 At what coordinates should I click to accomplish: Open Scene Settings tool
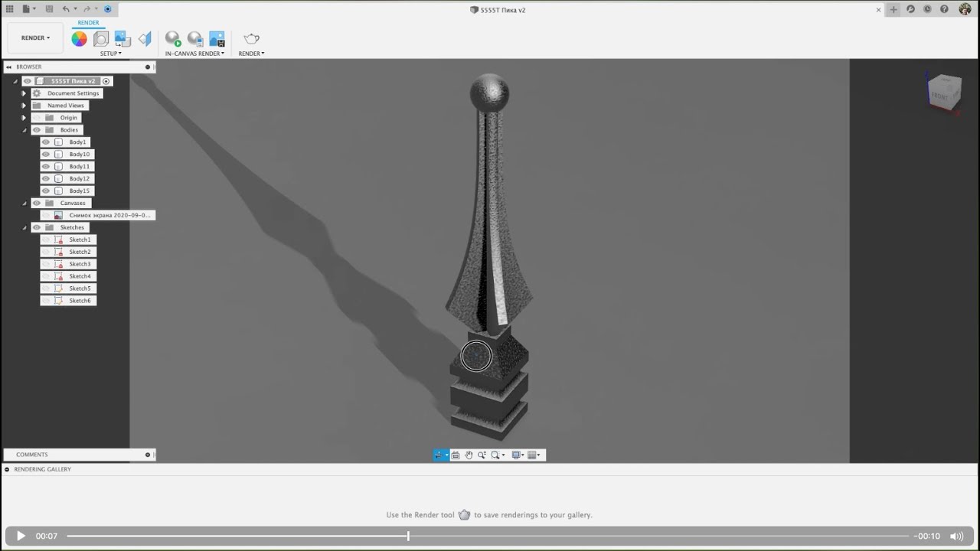pos(101,39)
